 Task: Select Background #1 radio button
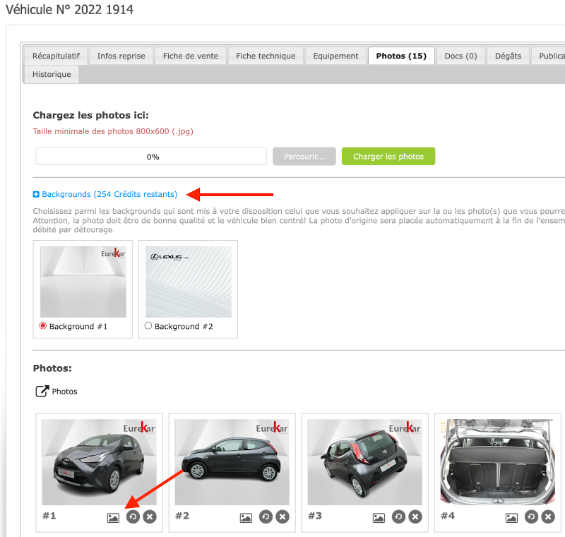tap(43, 326)
